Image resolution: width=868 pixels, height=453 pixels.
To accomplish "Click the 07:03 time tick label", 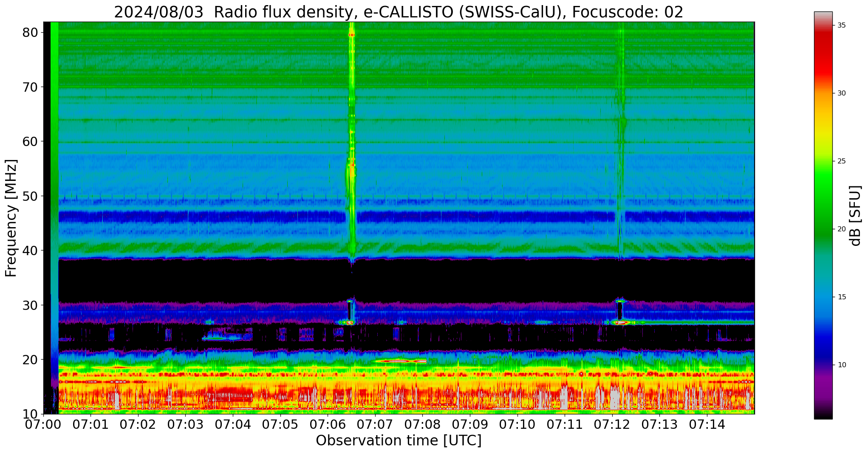I will click(x=186, y=425).
